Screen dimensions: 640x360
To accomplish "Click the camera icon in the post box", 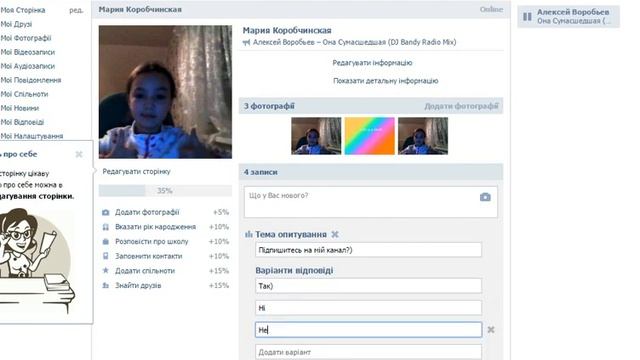I will (x=485, y=197).
